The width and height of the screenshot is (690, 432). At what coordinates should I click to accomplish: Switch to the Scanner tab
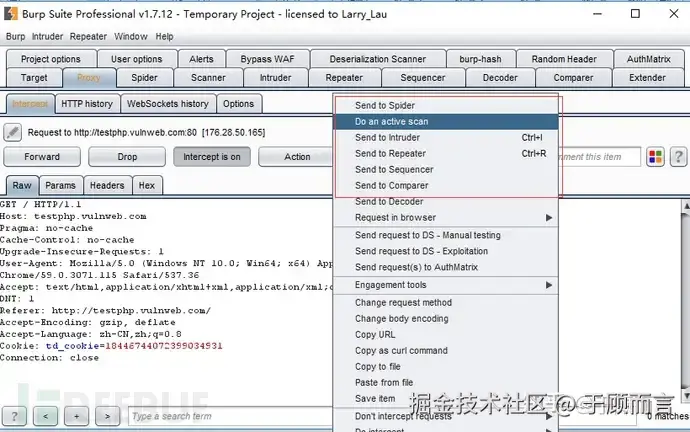[x=208, y=78]
